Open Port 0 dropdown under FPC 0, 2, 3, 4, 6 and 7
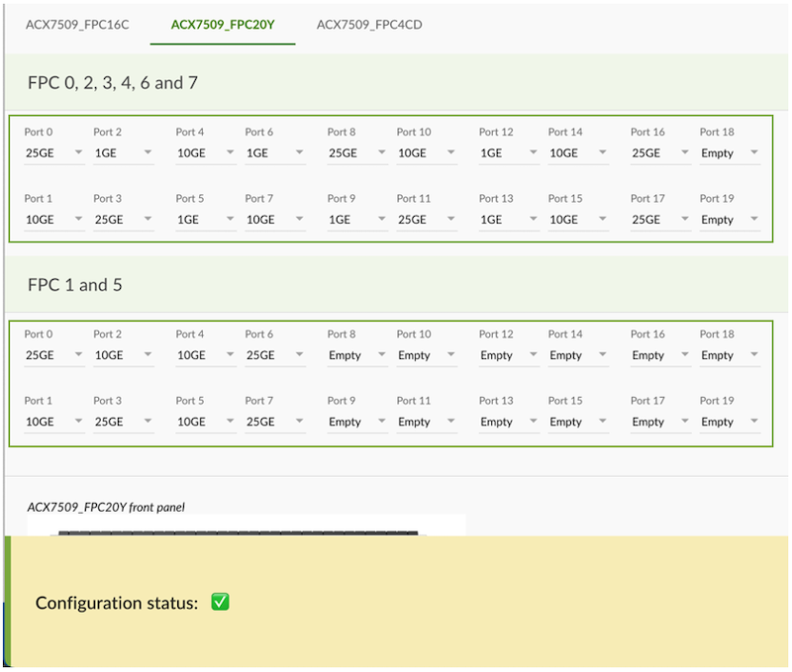 coord(54,153)
